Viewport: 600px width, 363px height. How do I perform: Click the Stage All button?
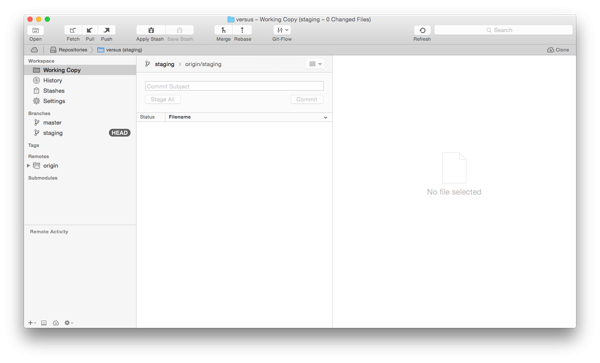163,99
